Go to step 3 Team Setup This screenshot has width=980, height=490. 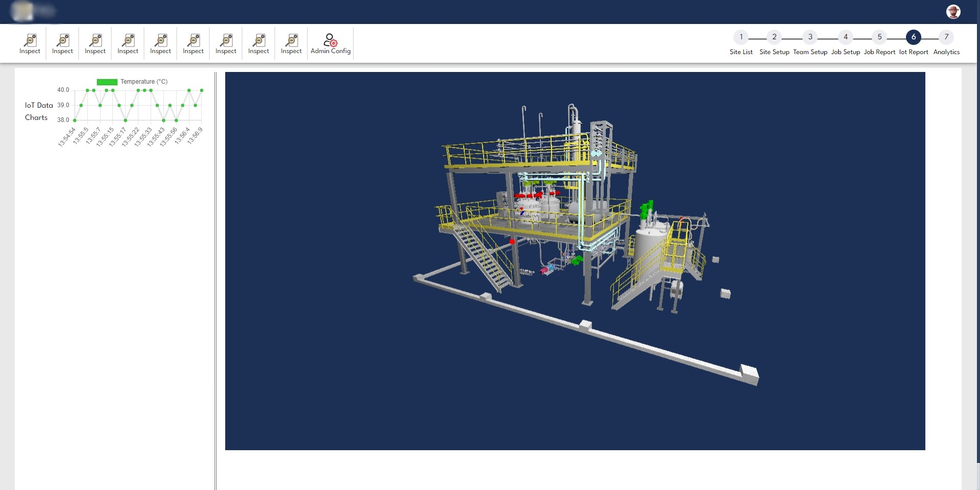810,43
